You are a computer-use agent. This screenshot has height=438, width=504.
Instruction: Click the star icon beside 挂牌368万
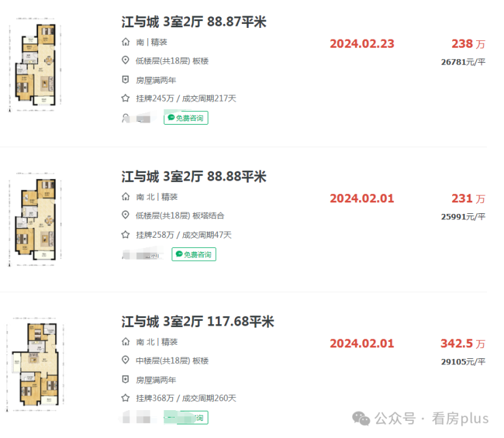click(125, 398)
